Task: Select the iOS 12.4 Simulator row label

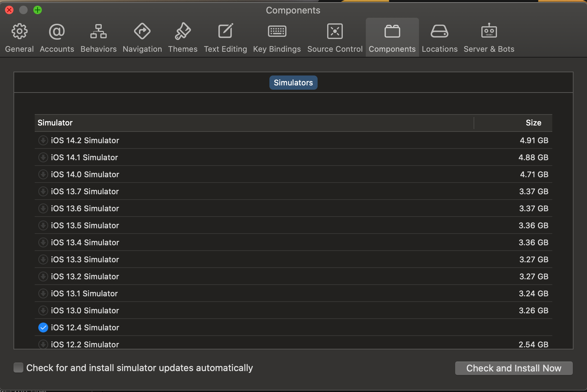Action: (85, 327)
